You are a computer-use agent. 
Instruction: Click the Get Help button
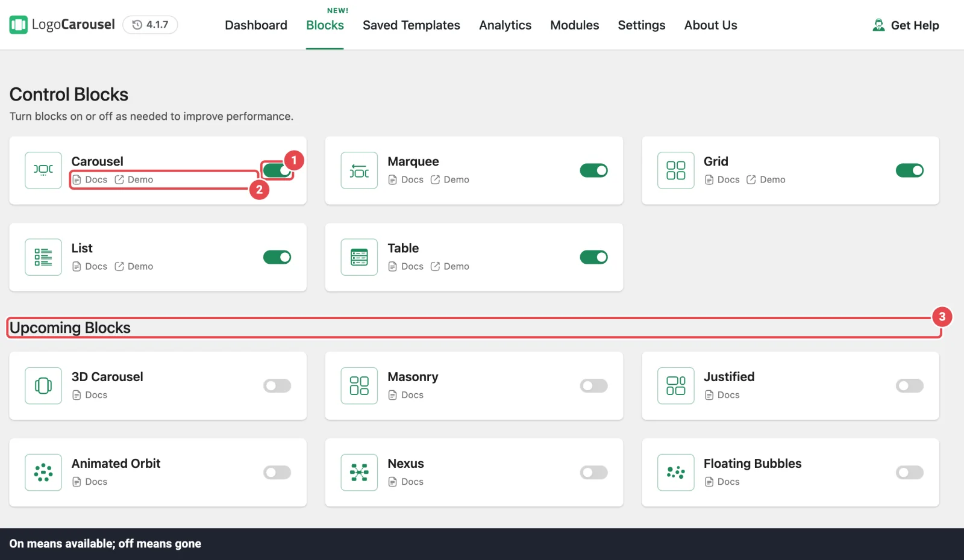click(x=906, y=25)
